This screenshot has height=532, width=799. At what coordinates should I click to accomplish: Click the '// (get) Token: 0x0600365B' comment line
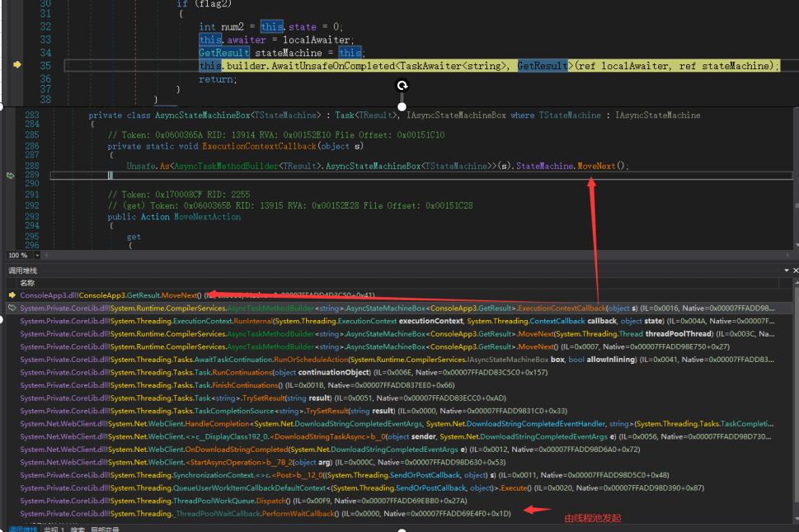coord(290,205)
